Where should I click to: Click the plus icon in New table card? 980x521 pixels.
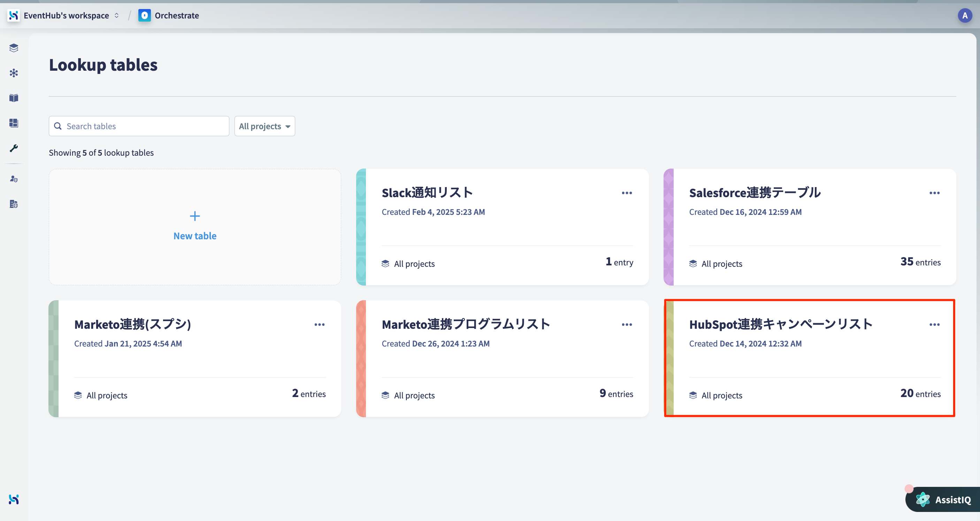tap(195, 216)
